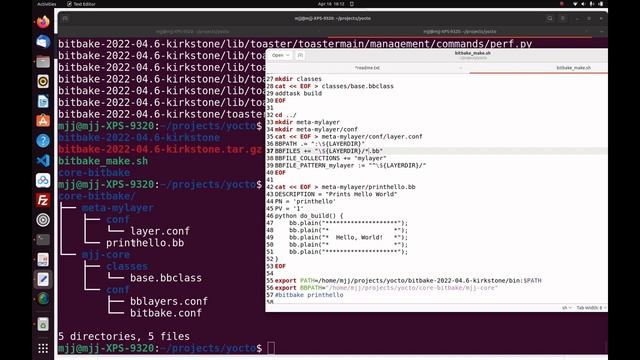Open the circular target dock icon below FileZilla

click(x=43, y=220)
